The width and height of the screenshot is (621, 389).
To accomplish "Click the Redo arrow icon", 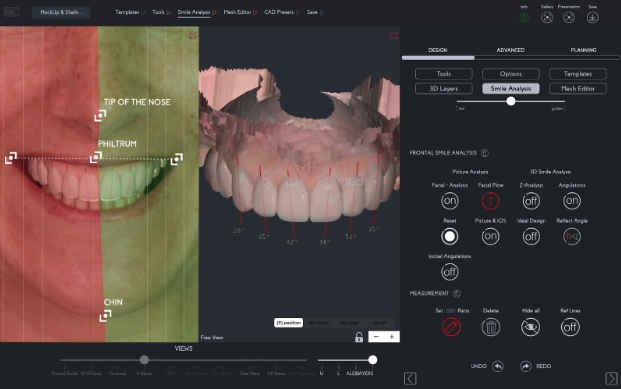I will click(526, 366).
